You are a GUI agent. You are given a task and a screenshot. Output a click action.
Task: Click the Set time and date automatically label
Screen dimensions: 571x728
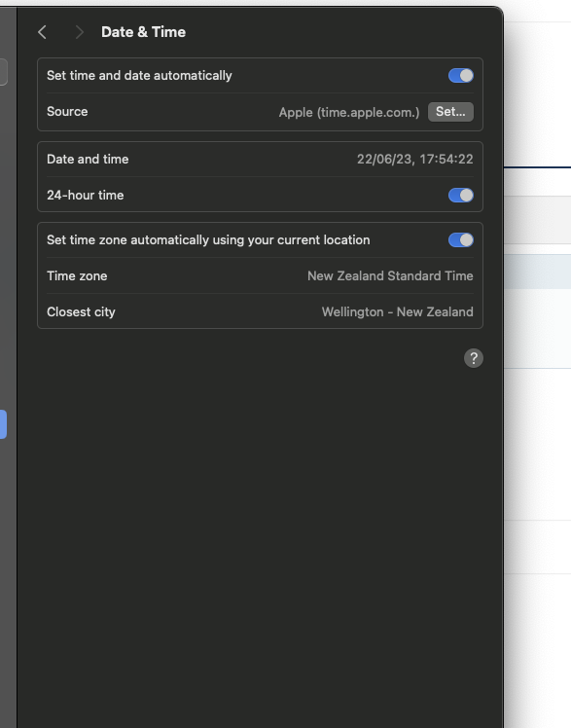pos(139,76)
